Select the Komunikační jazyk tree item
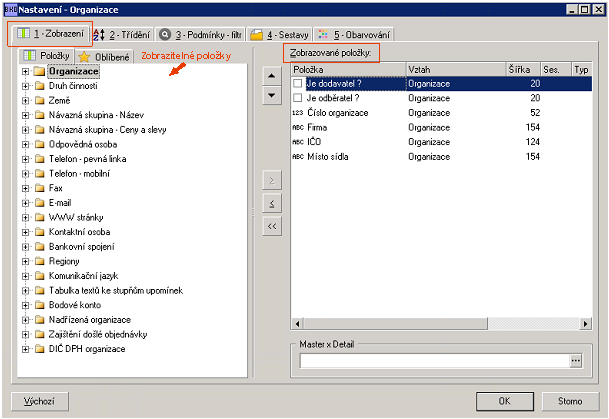Viewport: 609px width, 419px height. pos(83,276)
